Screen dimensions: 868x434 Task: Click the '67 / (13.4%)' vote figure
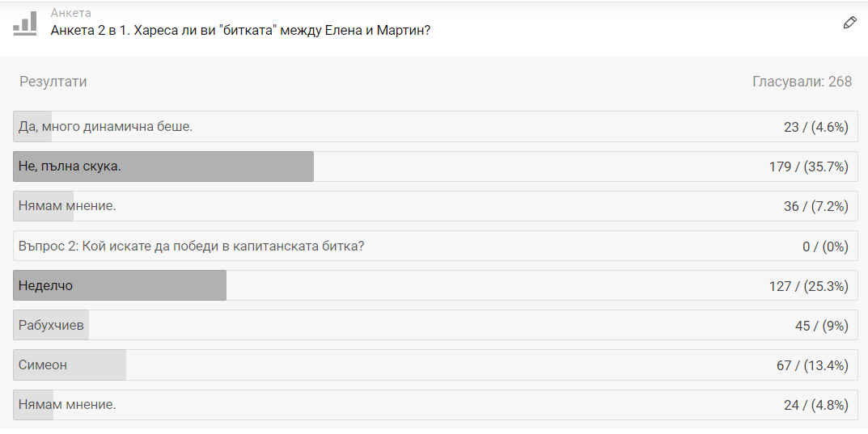pos(811,365)
